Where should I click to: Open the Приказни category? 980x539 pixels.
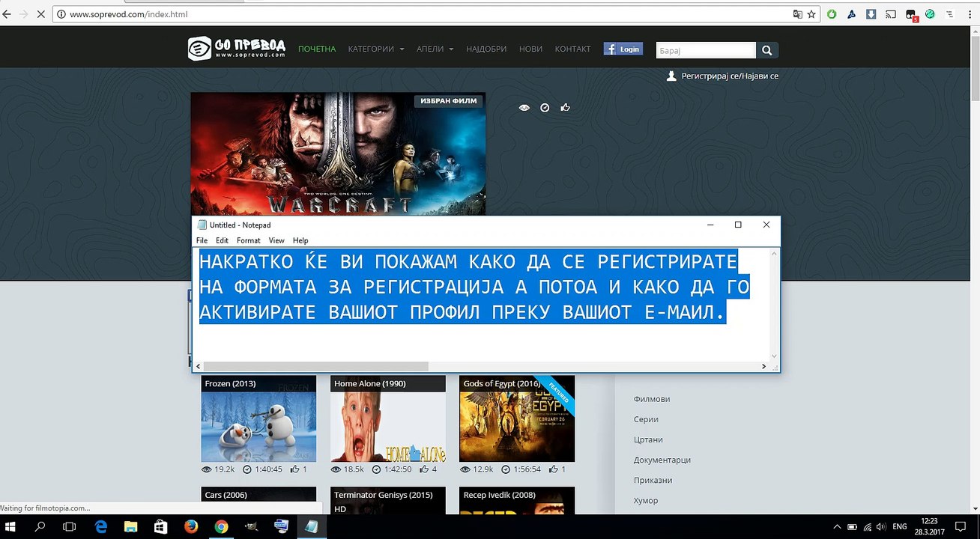(x=653, y=480)
